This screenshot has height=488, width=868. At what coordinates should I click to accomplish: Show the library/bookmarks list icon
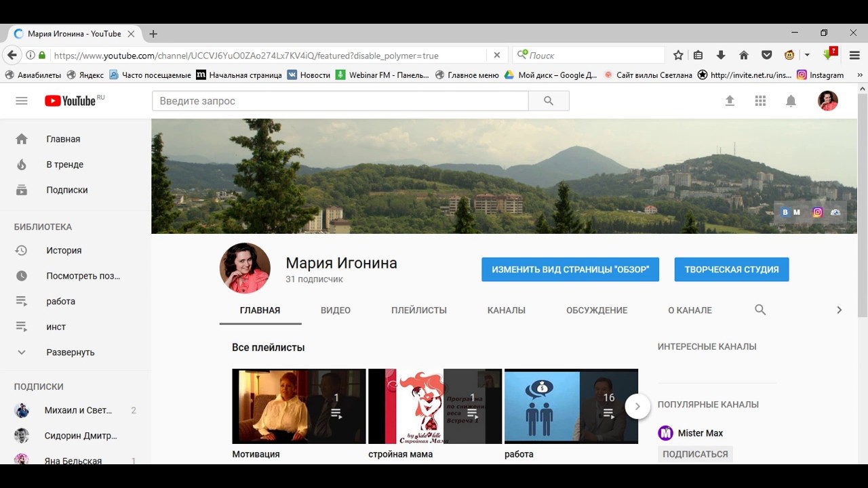[698, 56]
